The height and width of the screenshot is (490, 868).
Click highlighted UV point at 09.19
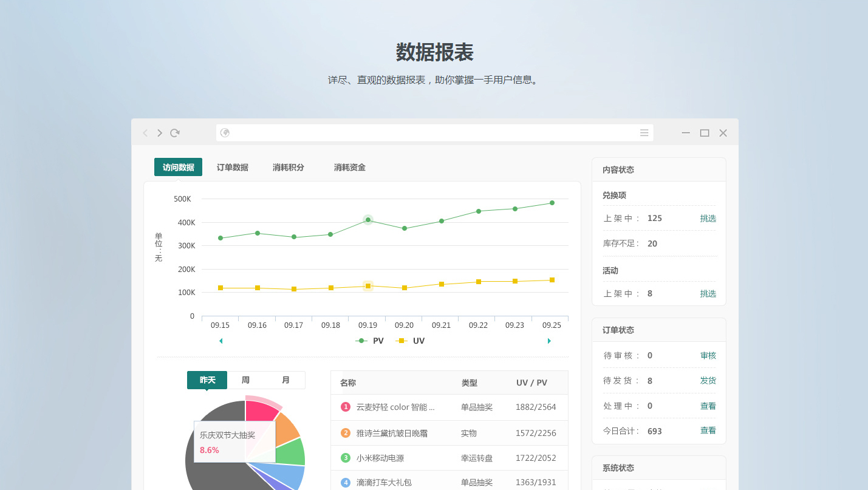coord(368,286)
